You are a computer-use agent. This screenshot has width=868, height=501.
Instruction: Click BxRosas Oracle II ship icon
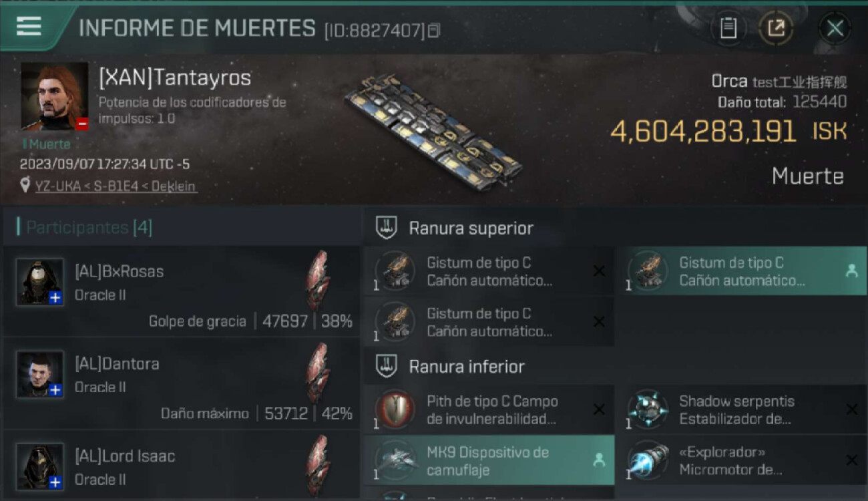[x=318, y=281]
